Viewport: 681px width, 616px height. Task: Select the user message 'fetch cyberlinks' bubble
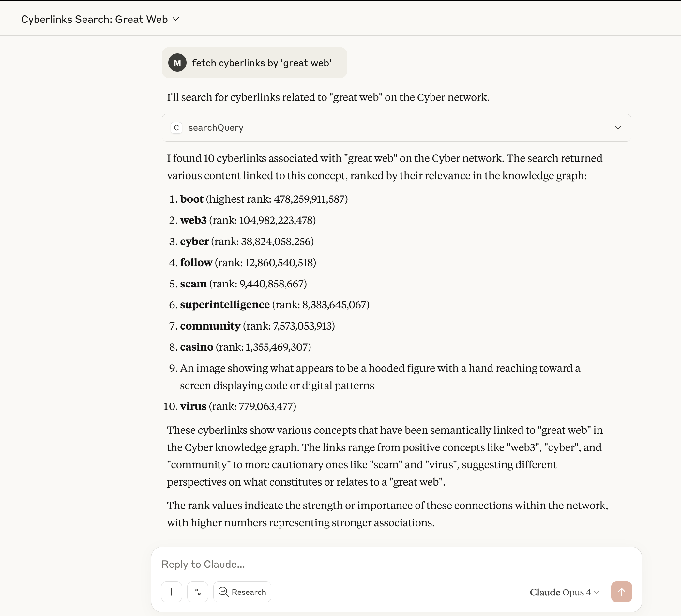[x=262, y=63]
